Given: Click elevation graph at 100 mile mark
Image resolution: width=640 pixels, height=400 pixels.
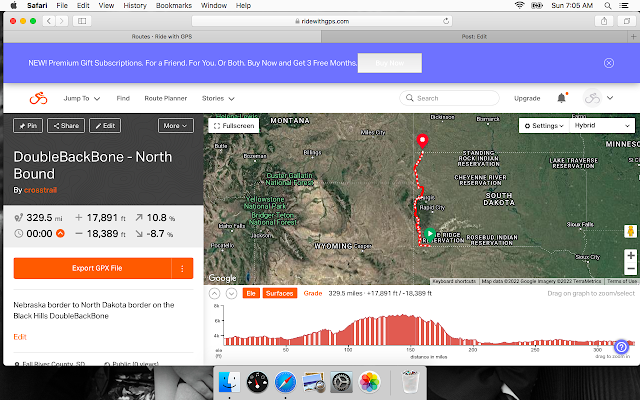Looking at the screenshot, I should pos(348,333).
